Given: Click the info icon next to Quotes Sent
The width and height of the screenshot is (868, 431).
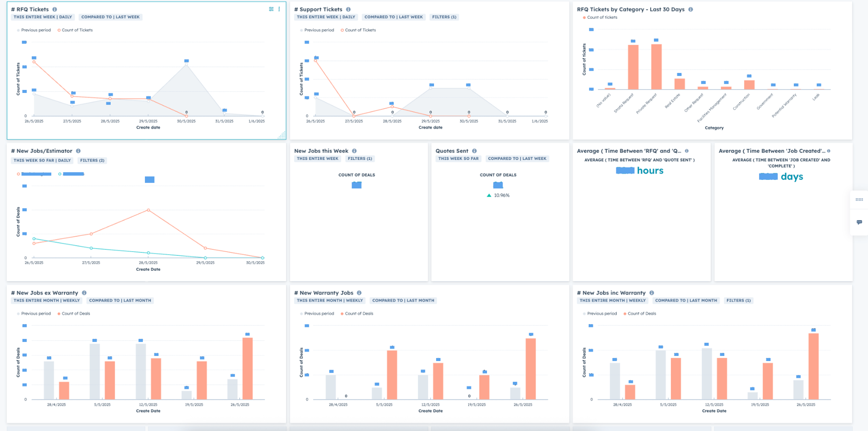Looking at the screenshot, I should coord(474,151).
